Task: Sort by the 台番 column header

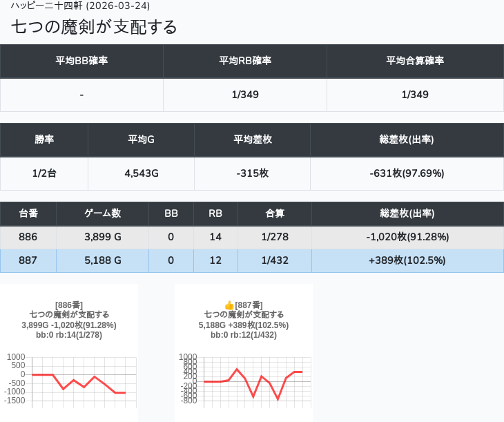Action: 28,213
